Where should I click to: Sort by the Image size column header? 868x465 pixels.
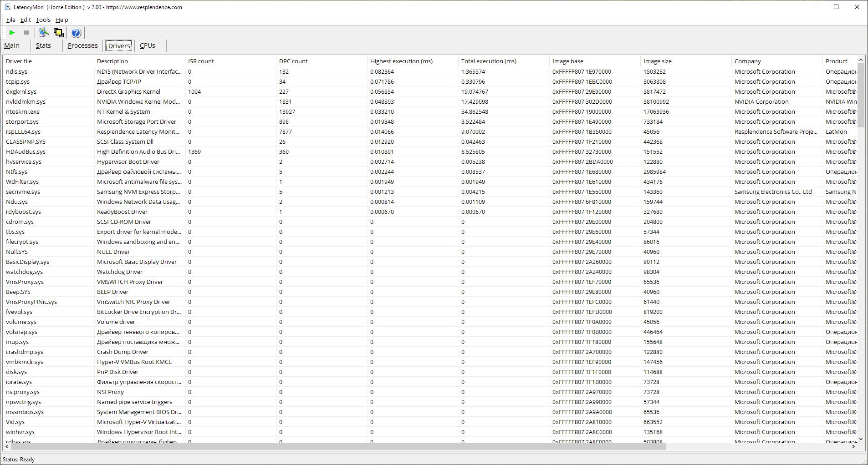tap(686, 61)
